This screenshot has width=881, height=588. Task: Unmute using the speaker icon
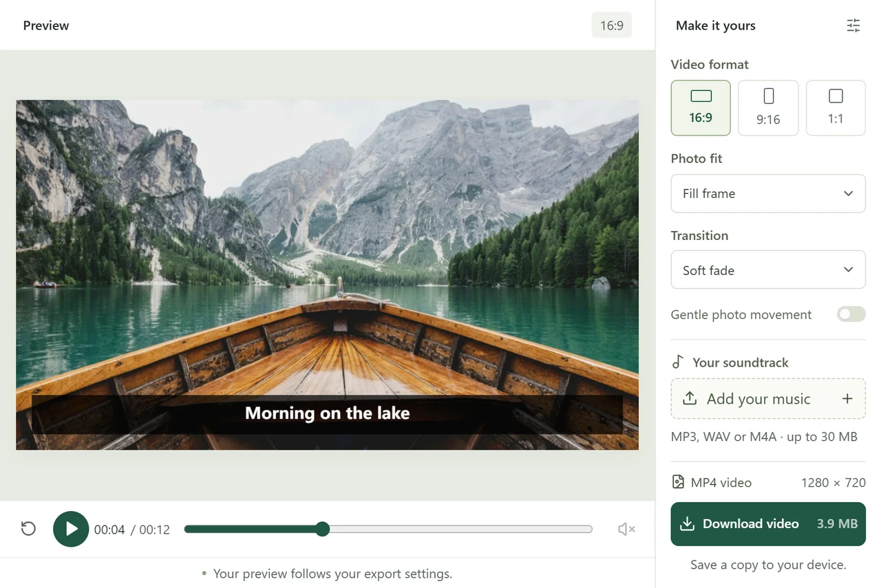[626, 529]
